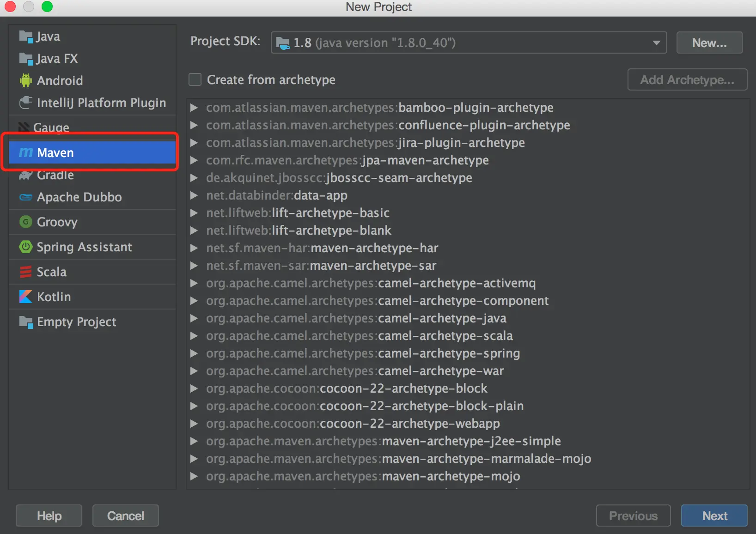The width and height of the screenshot is (756, 534).
Task: Select the Empty Project folder icon
Action: [x=26, y=322]
